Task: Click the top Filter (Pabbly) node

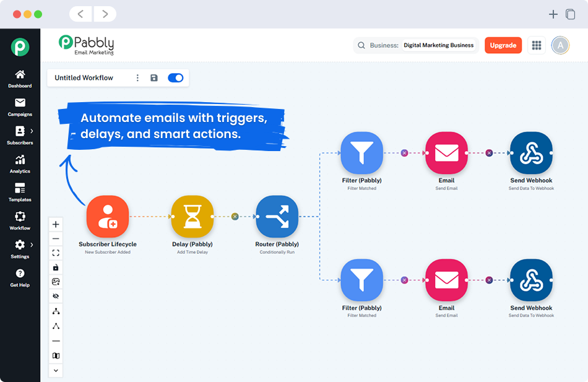Action: (x=361, y=152)
